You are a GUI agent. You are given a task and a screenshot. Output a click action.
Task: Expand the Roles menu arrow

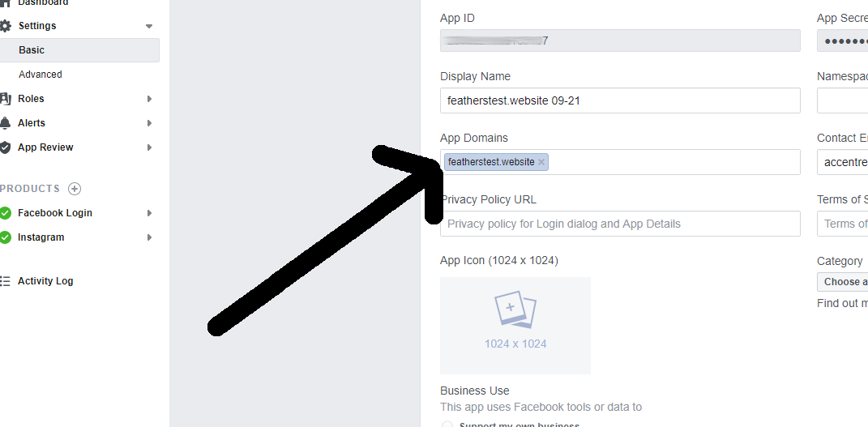149,99
